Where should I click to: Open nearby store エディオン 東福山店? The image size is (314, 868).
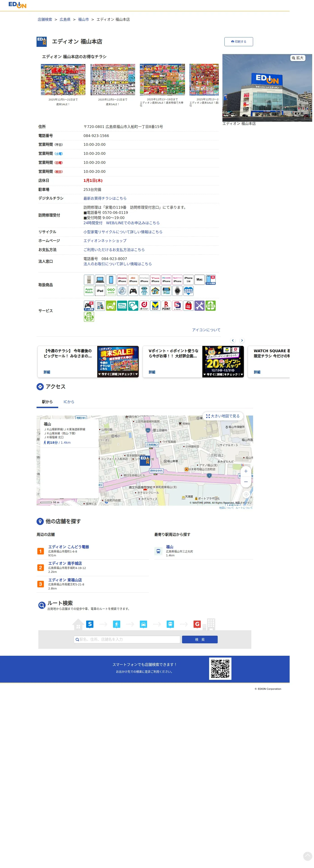tap(65, 580)
